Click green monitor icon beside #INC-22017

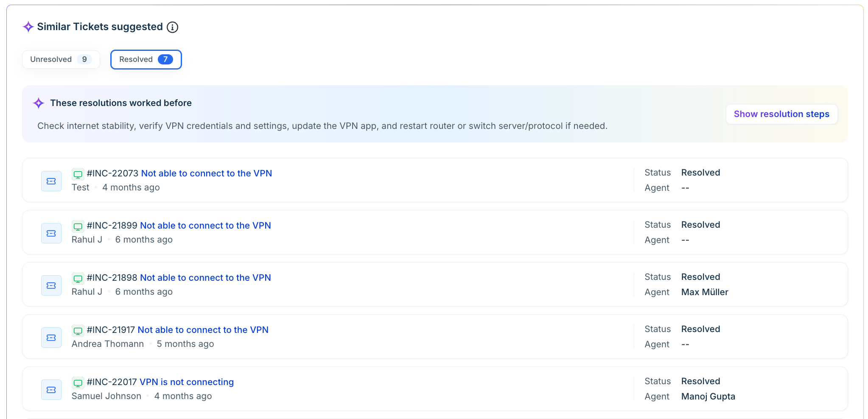[78, 383]
